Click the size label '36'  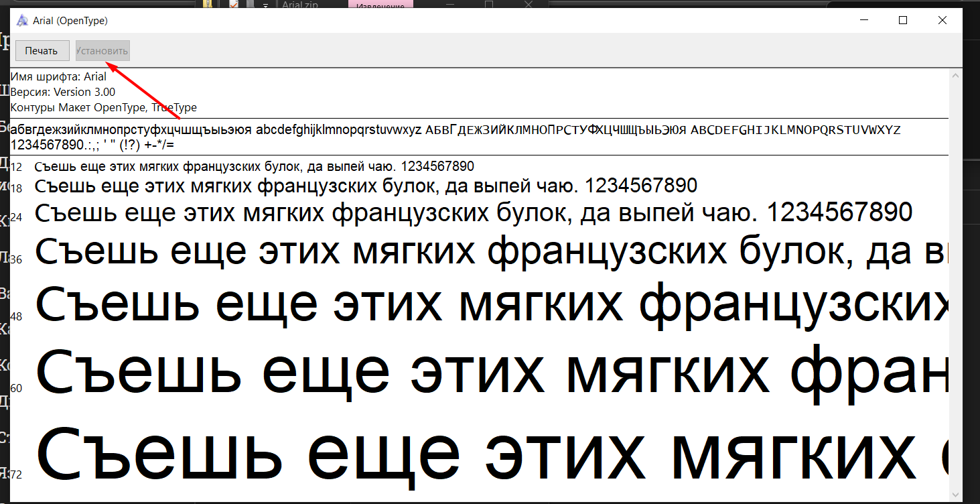point(17,259)
